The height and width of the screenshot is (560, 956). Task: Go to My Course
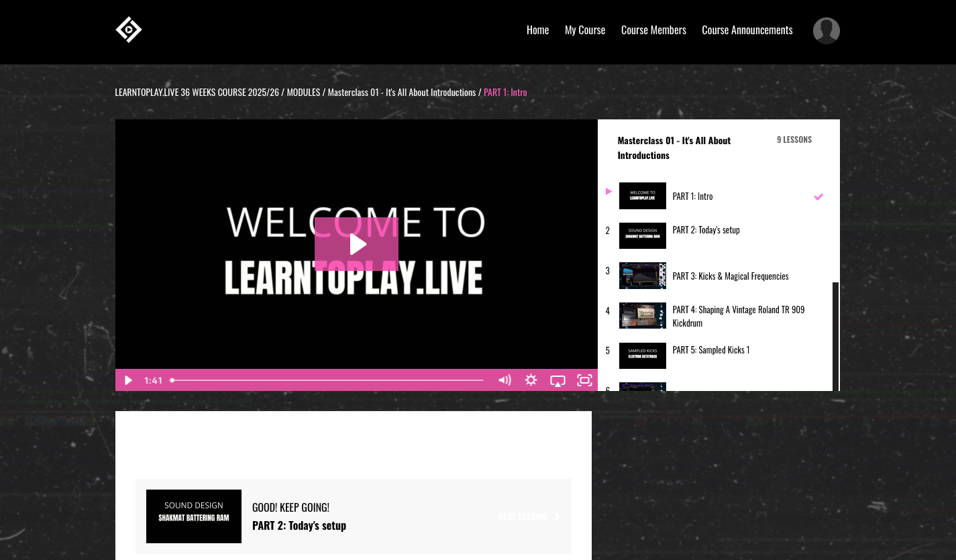point(584,30)
